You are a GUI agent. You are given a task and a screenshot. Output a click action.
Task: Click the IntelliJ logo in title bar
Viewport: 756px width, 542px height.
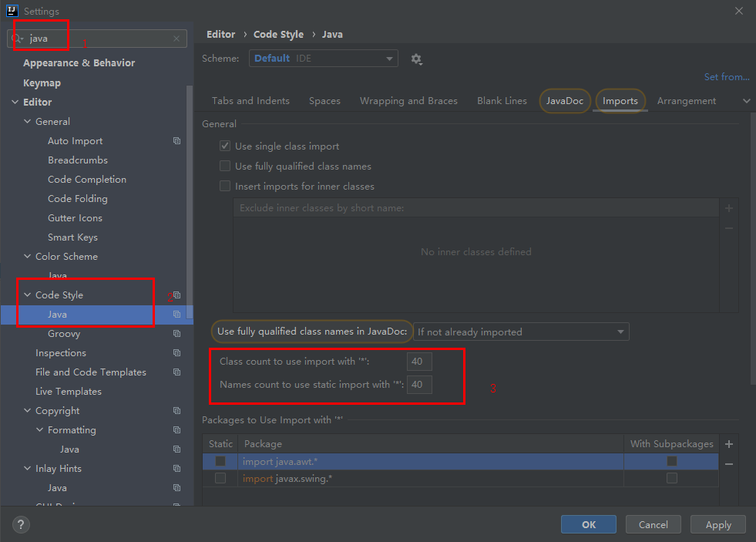click(12, 11)
